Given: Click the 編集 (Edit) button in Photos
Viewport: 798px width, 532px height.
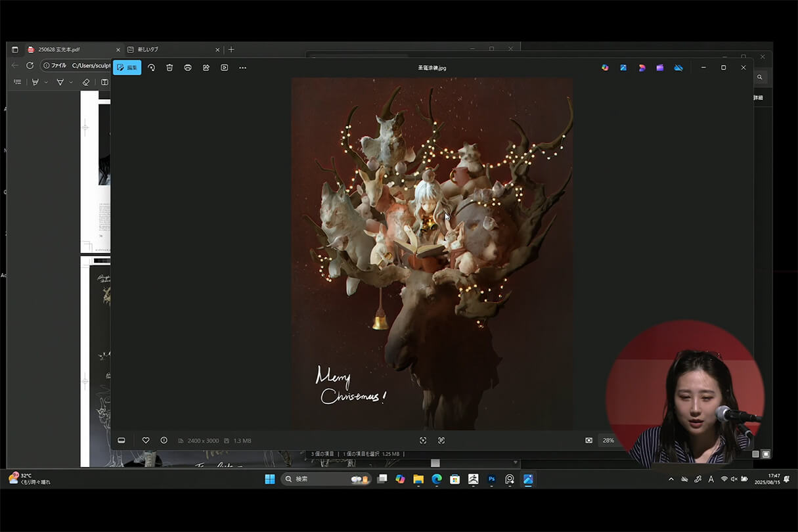Looking at the screenshot, I should [127, 68].
